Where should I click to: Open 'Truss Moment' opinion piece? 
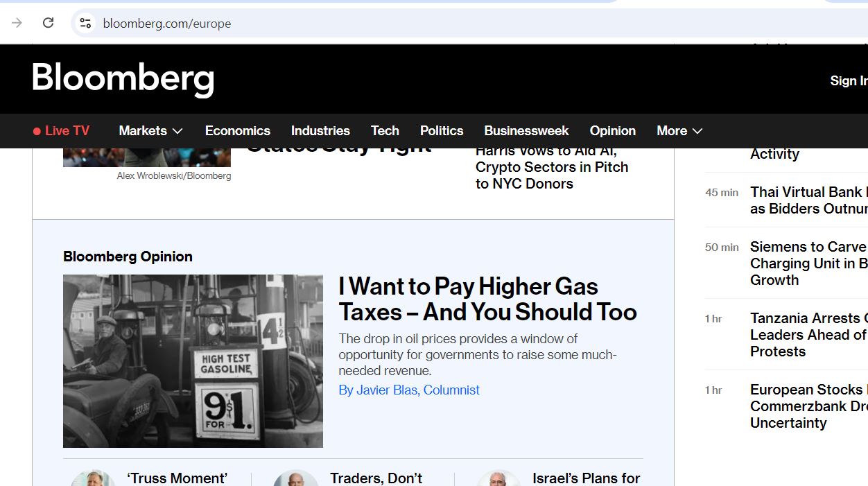177,478
